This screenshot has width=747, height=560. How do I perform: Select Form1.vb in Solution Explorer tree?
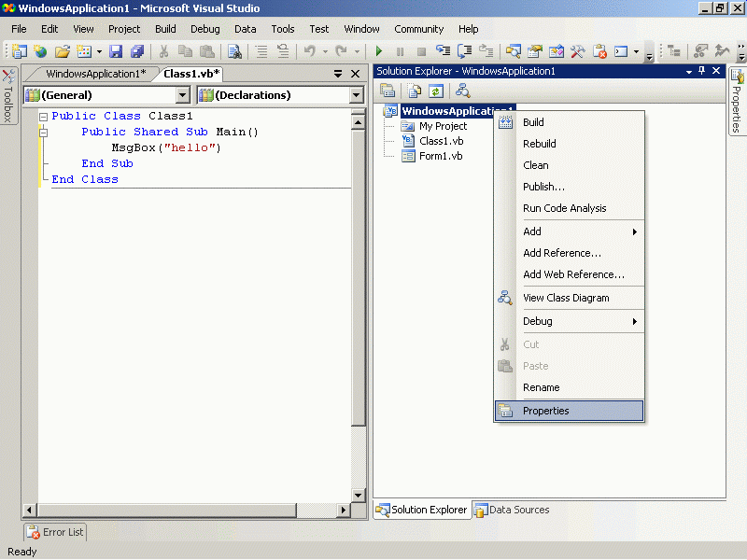[x=440, y=156]
